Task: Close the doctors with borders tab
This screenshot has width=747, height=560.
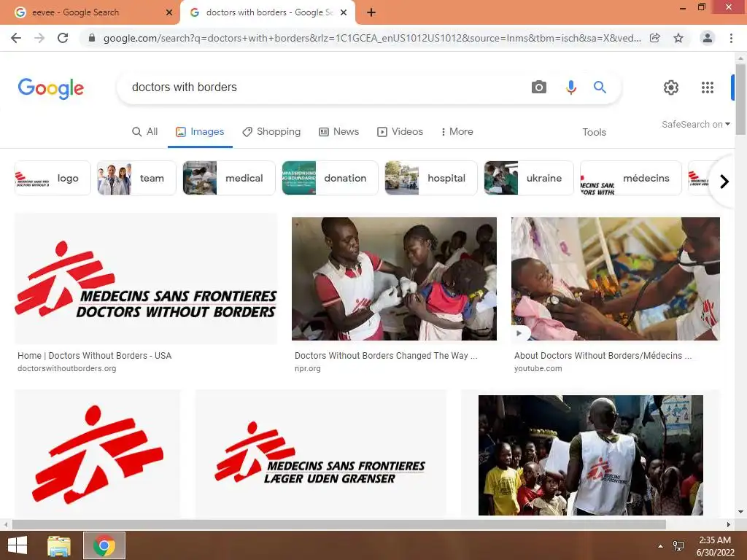Action: (x=344, y=13)
